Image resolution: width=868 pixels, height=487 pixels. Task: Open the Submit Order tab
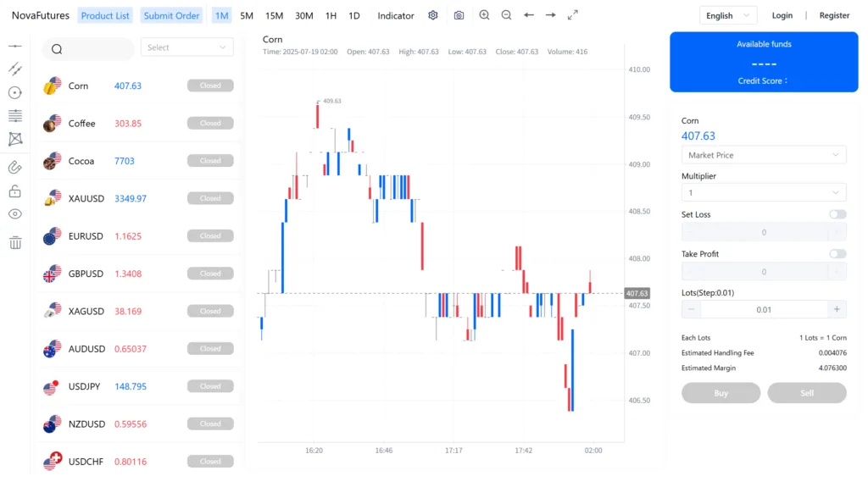[171, 15]
